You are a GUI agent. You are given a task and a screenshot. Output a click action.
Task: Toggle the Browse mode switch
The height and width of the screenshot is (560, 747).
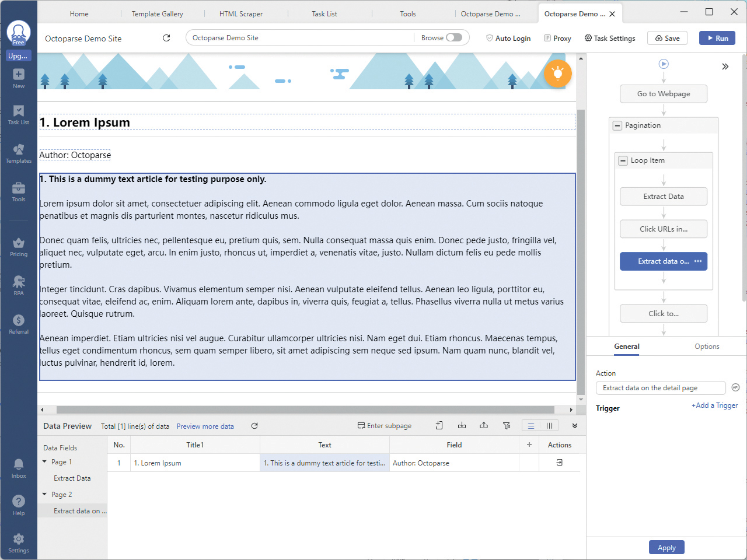coord(454,37)
